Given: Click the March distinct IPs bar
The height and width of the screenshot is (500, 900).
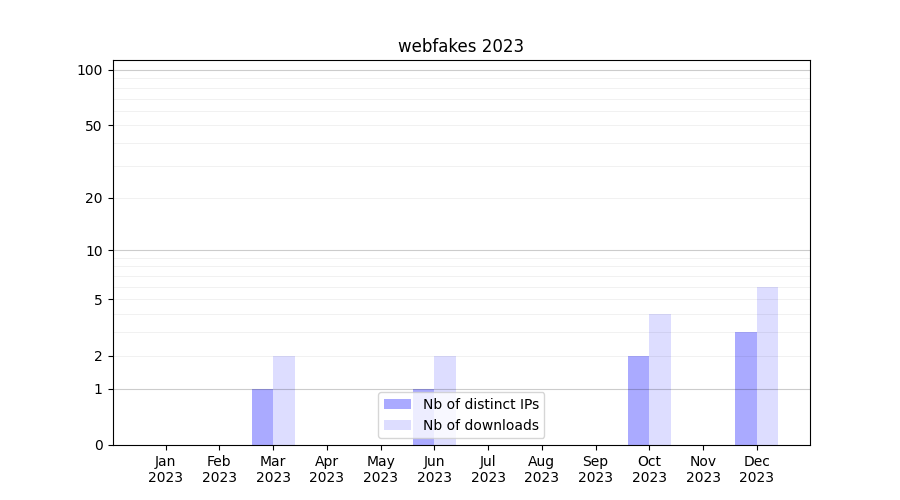Looking at the screenshot, I should coord(262,417).
